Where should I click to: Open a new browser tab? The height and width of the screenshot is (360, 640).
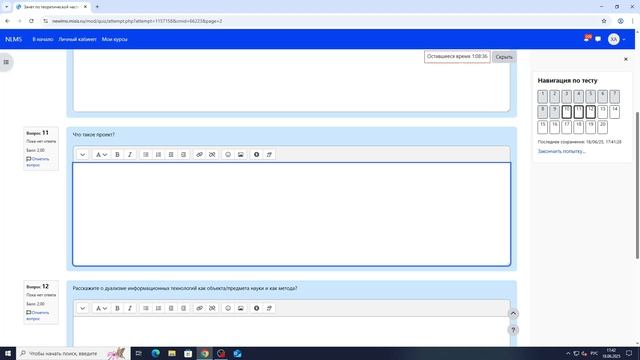click(x=97, y=7)
